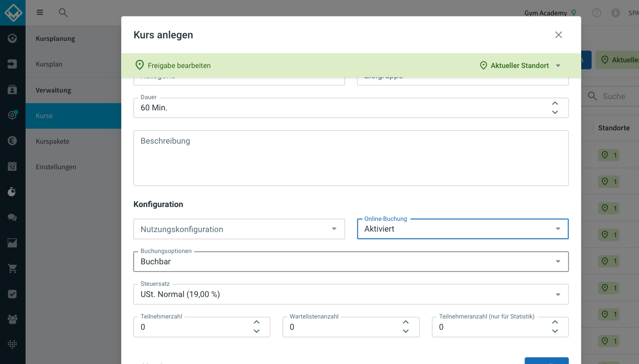Expand the Aktueller Standort dropdown
Viewport: 639px width, 364px height.
(520, 65)
